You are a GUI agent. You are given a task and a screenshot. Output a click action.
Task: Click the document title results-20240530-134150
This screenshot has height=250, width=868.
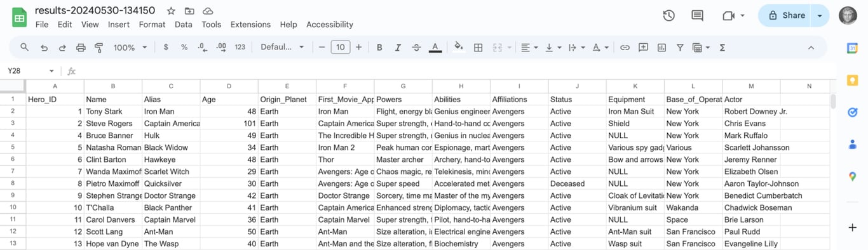click(x=95, y=11)
